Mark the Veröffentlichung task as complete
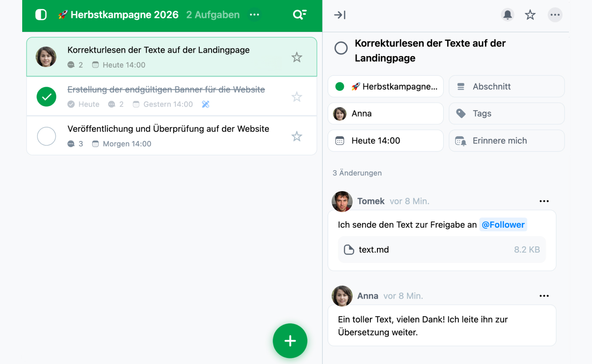Screen dimensions: 592x364 coord(47,136)
